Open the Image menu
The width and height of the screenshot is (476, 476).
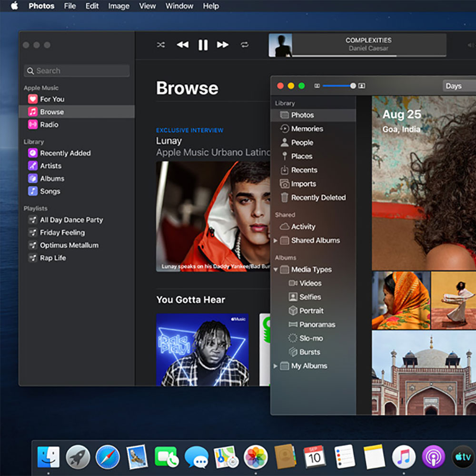[x=119, y=6]
